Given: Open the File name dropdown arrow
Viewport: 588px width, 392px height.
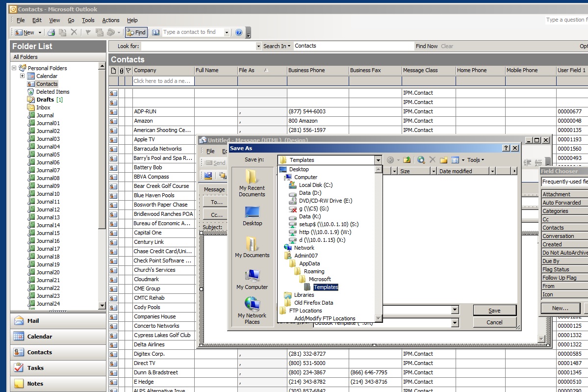Looking at the screenshot, I should click(455, 310).
